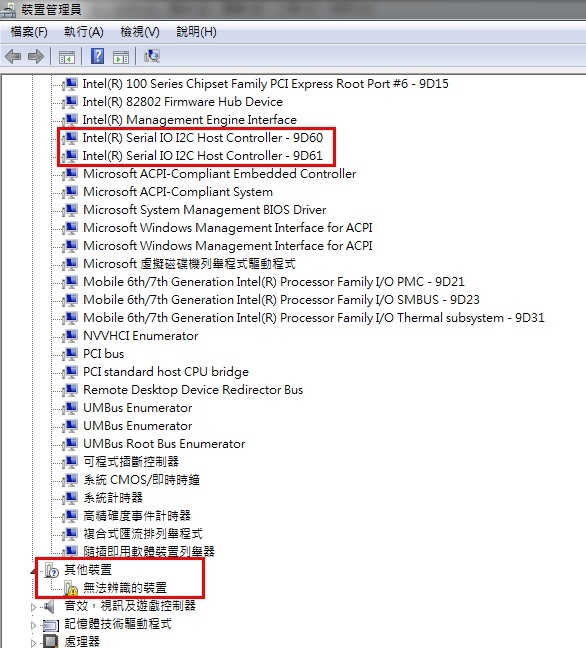This screenshot has width=586, height=648.
Task: Click the Device Manager title bar icon
Action: point(8,10)
